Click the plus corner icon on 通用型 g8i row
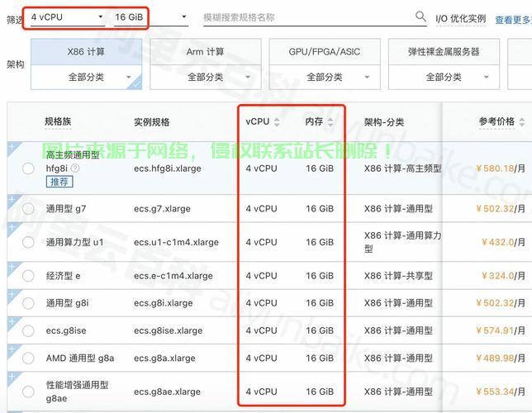The width and height of the screenshot is (532, 413). pos(12,294)
